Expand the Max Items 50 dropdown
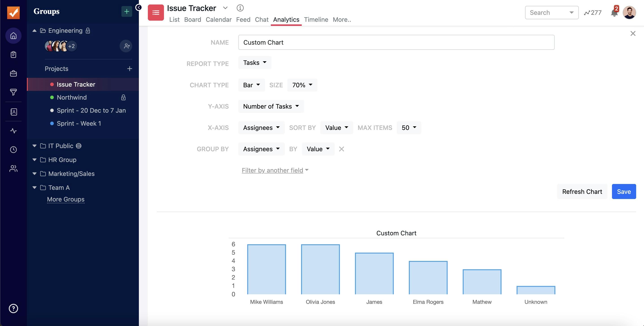Viewport: 644px width, 326px height. [409, 128]
